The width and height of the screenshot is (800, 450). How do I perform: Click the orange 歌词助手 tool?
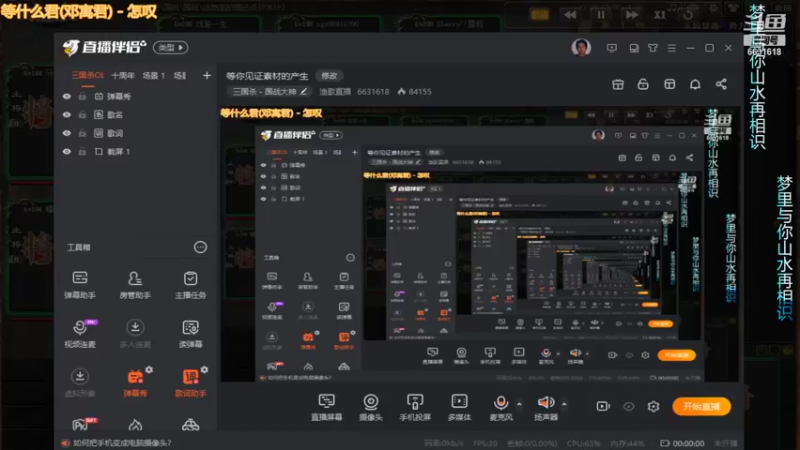pyautogui.click(x=190, y=383)
